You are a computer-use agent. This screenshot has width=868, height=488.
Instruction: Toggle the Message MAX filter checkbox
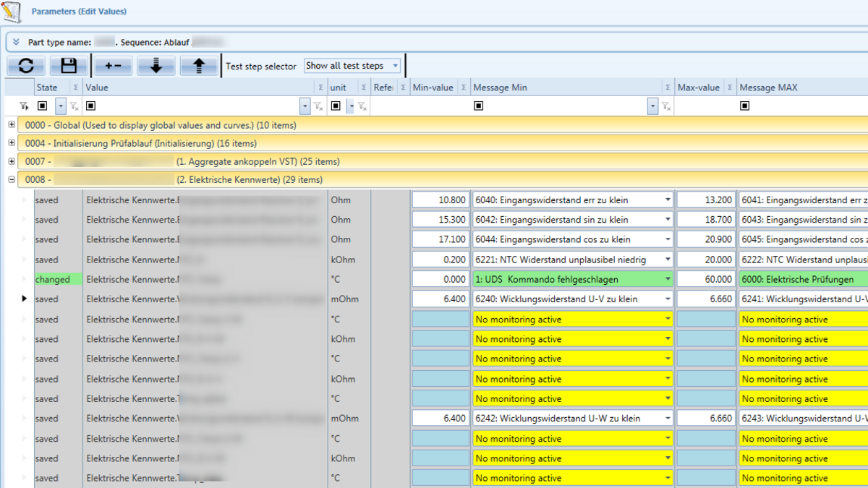[744, 106]
